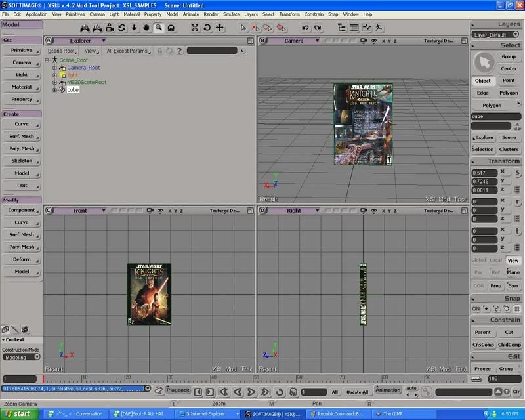Viewport: 525px width, 420px height.
Task: Toggle eye icon in Right viewport header
Action: pos(373,211)
